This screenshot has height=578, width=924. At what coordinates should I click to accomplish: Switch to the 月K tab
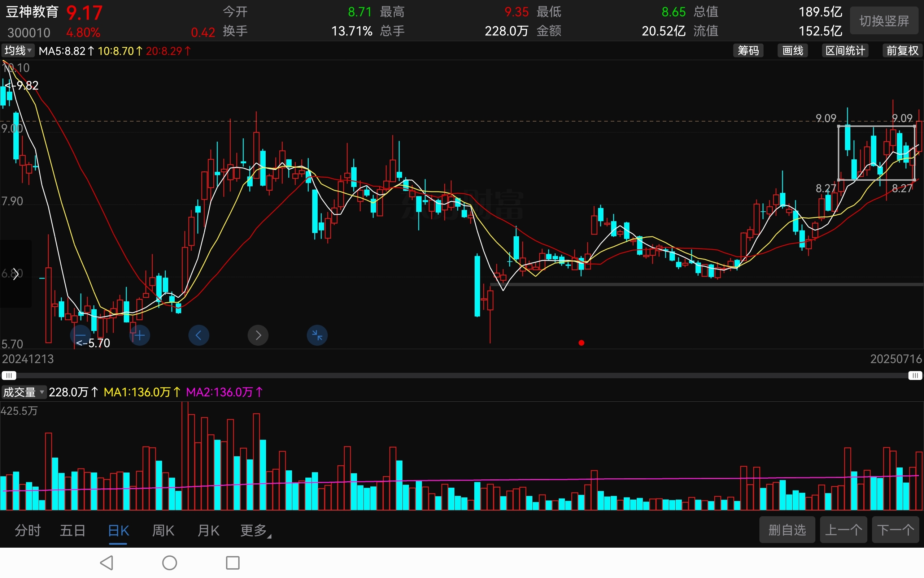208,530
